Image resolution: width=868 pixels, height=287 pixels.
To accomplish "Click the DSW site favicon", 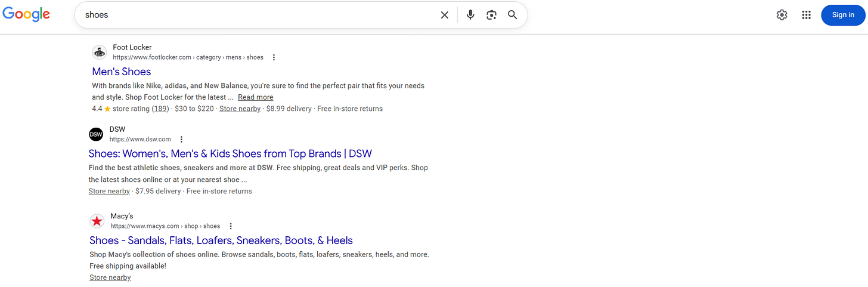I will point(96,134).
